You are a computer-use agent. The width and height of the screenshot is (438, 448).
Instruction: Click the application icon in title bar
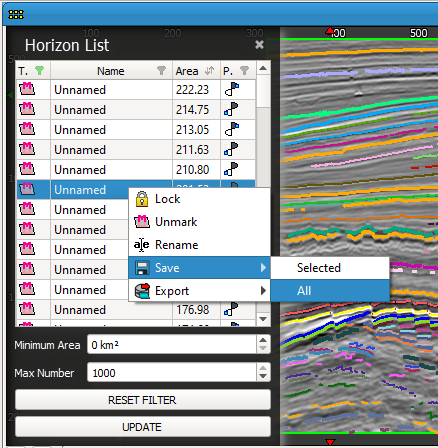tap(16, 14)
